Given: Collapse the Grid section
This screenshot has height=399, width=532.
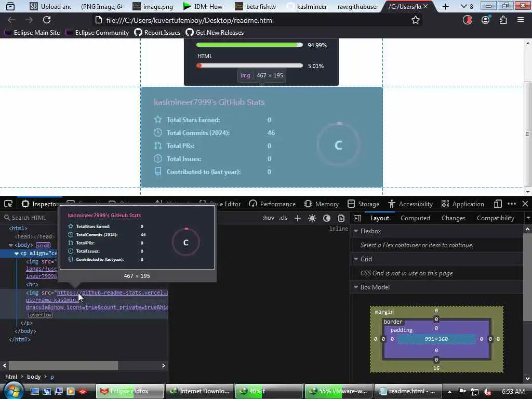Looking at the screenshot, I should coord(356,259).
